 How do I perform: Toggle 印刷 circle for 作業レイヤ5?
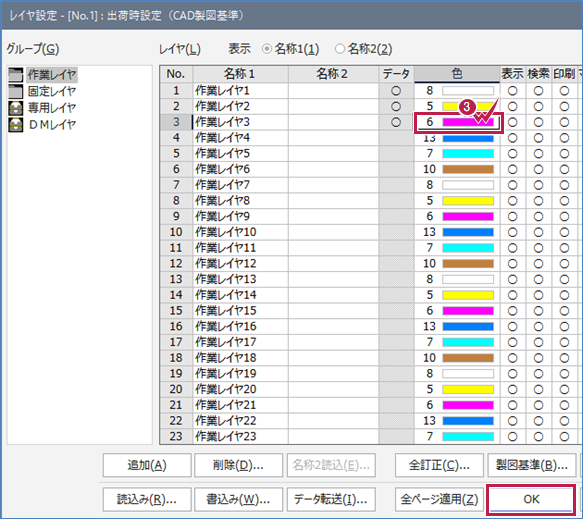564,154
